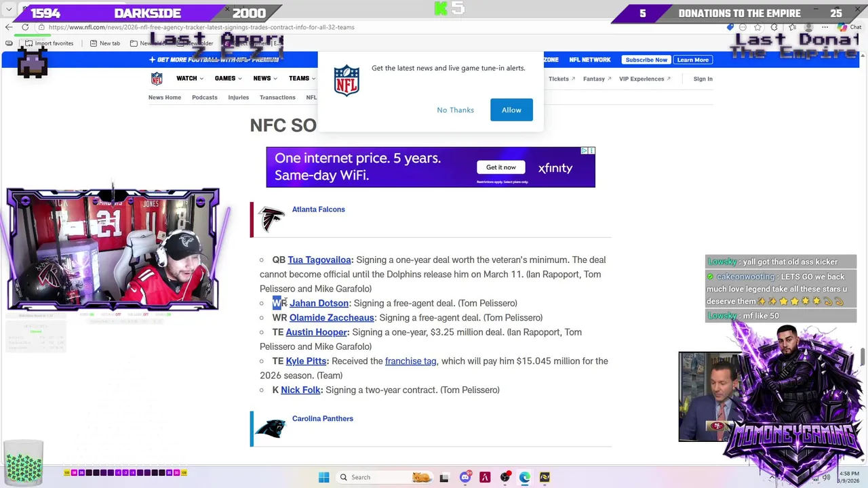The height and width of the screenshot is (488, 868).
Task: Click the Subscribe Now button
Action: click(646, 60)
